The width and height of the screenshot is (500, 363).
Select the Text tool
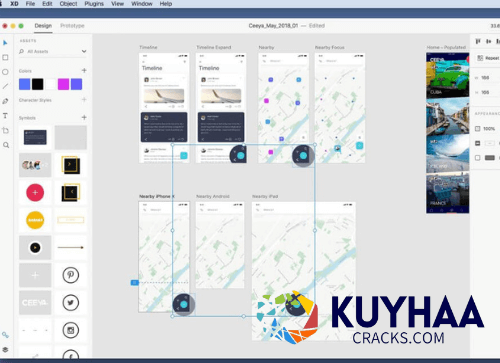(x=5, y=116)
